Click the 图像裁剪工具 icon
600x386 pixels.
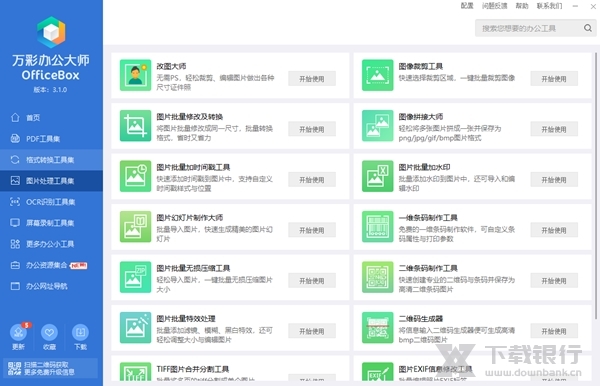[x=377, y=75]
